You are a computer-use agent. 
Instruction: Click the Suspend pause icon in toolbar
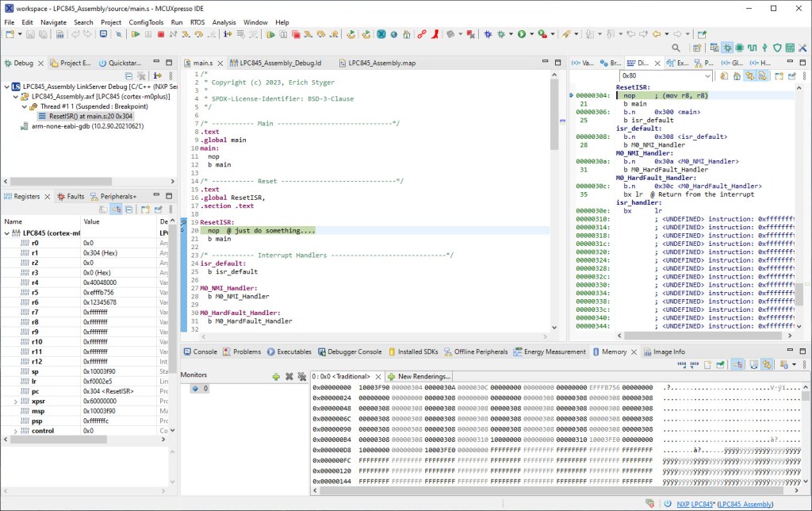coord(148,35)
